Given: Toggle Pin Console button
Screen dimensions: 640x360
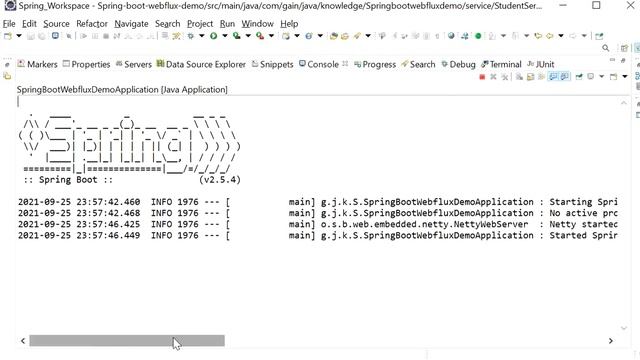Looking at the screenshot, I should pos(579,77).
